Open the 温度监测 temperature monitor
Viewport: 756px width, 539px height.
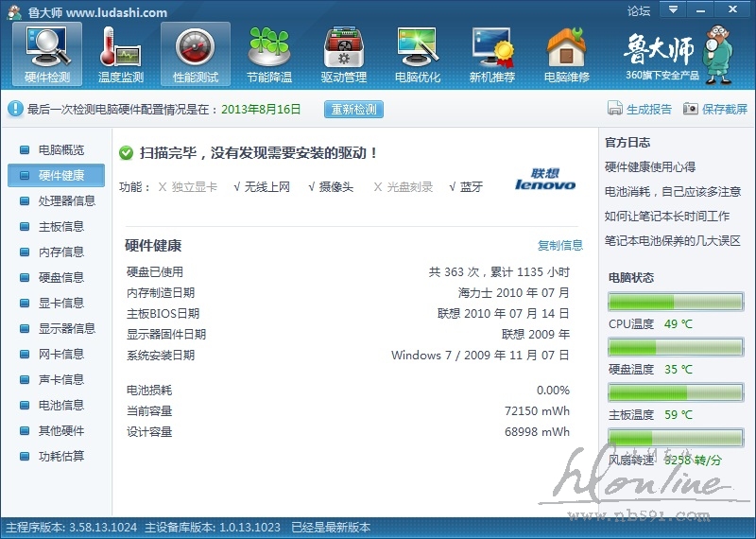click(121, 54)
